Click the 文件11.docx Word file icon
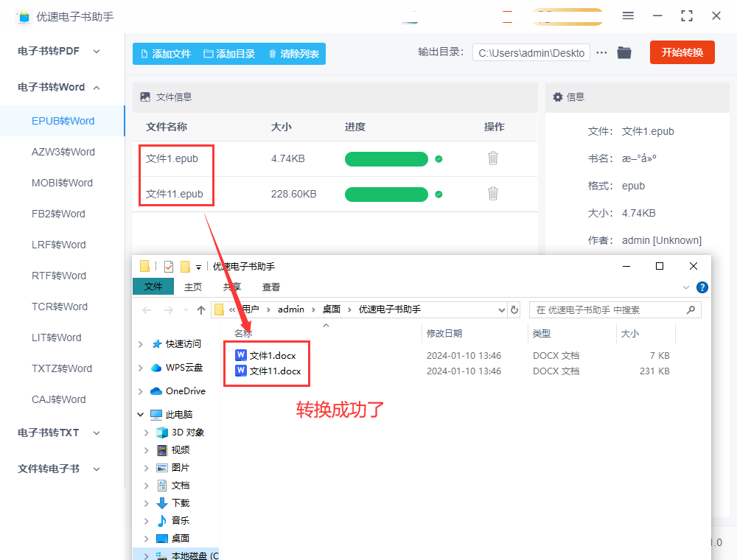 241,371
